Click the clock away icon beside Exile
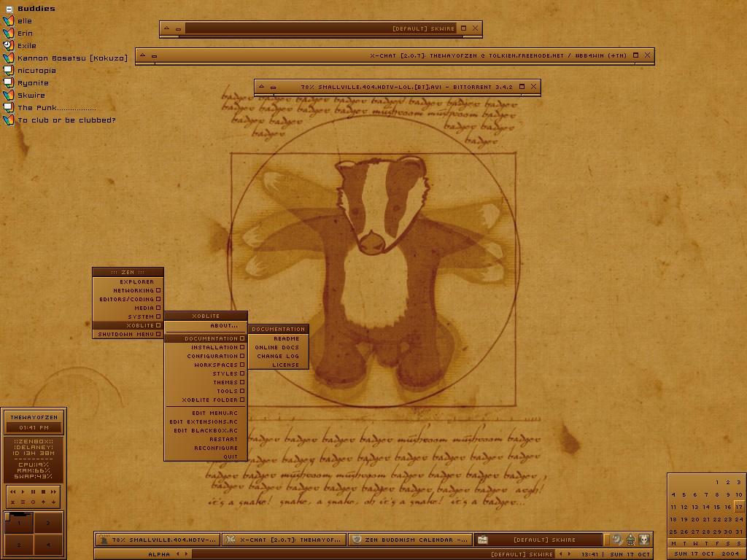This screenshot has height=560, width=747. click(9, 46)
